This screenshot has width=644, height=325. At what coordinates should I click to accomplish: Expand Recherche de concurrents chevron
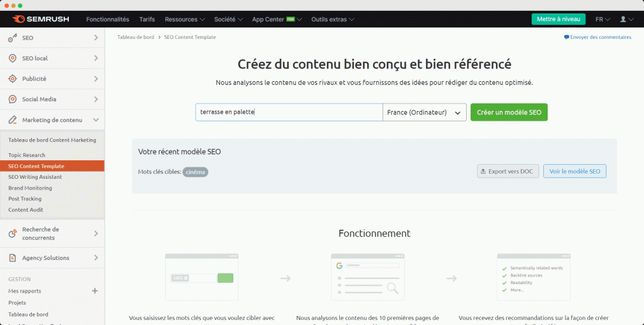click(96, 234)
